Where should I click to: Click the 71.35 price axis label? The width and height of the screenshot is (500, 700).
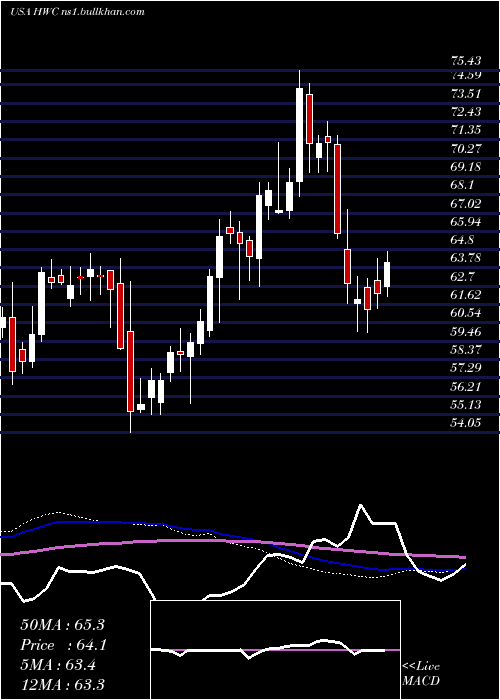[466, 130]
